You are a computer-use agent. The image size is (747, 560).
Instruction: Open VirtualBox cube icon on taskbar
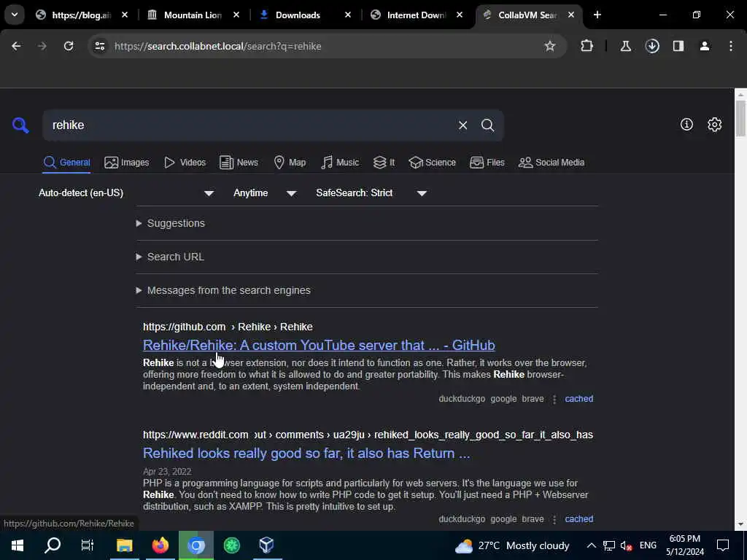pos(267,545)
